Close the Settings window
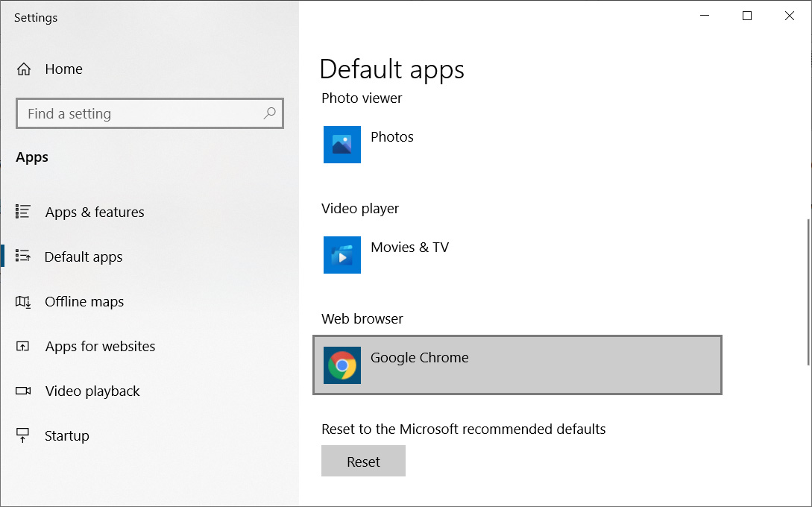Image resolution: width=812 pixels, height=507 pixels. [x=789, y=16]
